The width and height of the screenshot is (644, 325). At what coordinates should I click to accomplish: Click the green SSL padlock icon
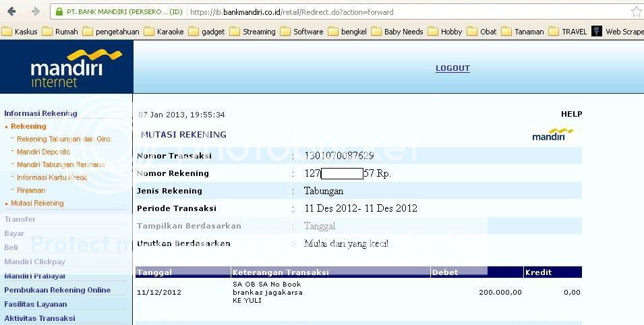[59, 11]
